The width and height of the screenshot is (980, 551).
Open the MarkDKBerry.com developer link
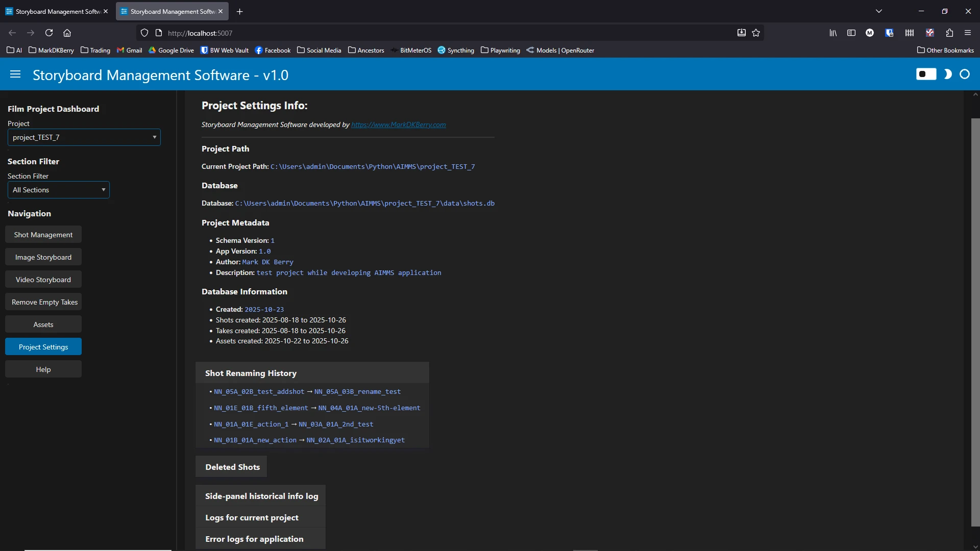click(398, 124)
